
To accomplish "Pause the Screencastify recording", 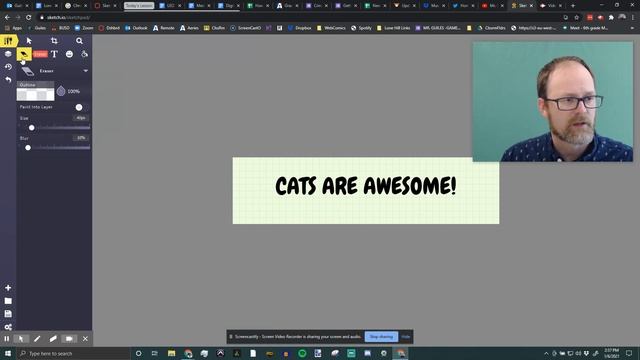I will pyautogui.click(x=7, y=339).
